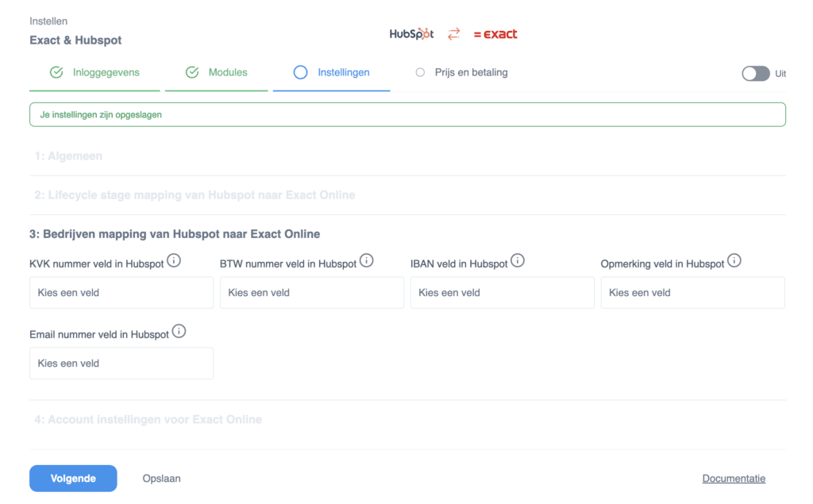Open the Prijs en betaling tab
This screenshot has height=504, width=813.
(x=471, y=72)
